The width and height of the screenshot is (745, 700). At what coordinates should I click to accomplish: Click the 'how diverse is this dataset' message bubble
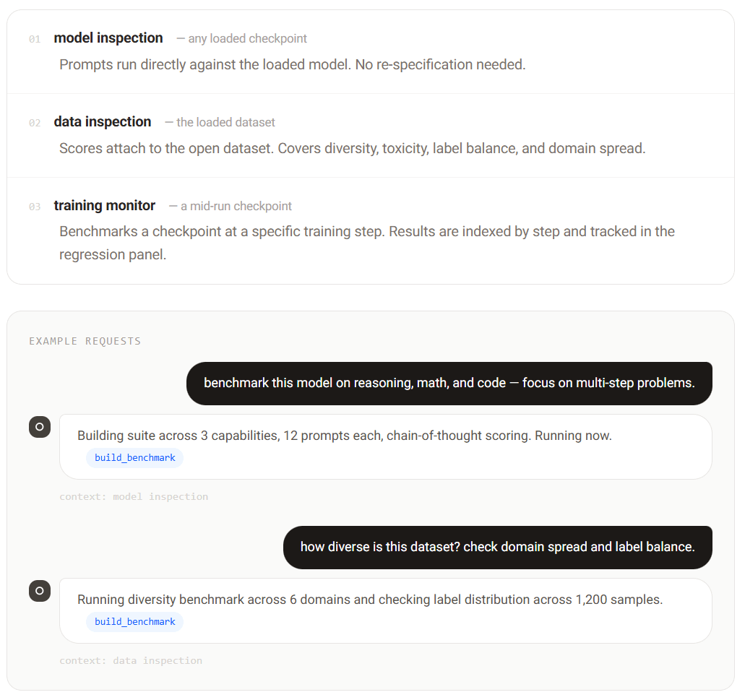coord(497,547)
